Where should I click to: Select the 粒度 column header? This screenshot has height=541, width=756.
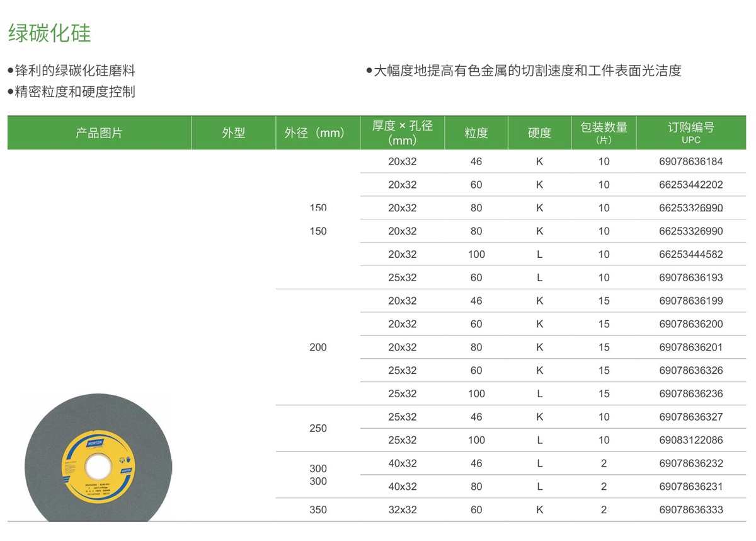click(x=476, y=133)
